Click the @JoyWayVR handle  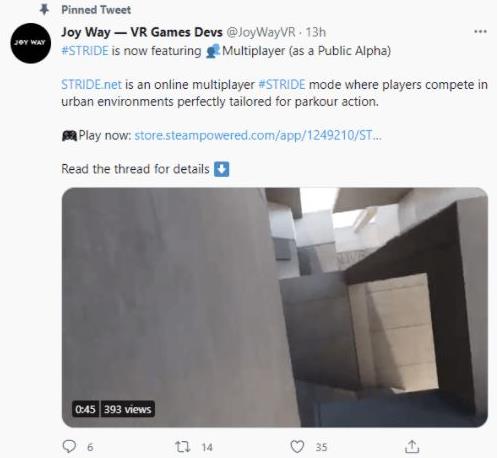(261, 32)
